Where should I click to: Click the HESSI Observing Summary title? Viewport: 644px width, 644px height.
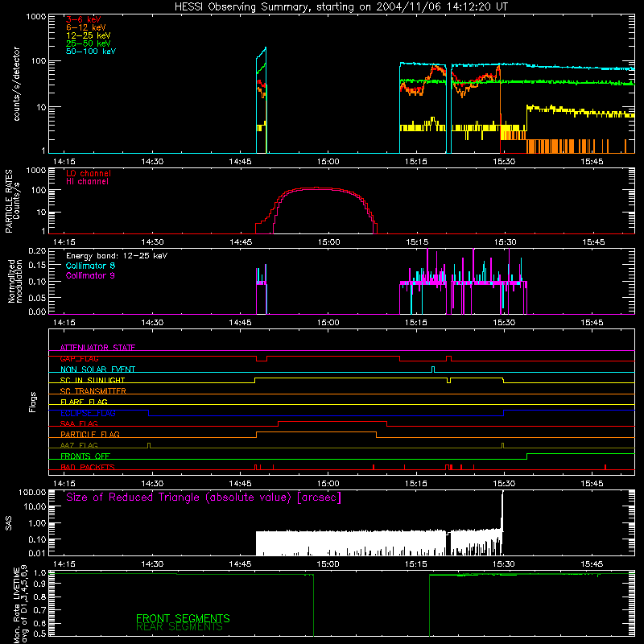tap(341, 7)
